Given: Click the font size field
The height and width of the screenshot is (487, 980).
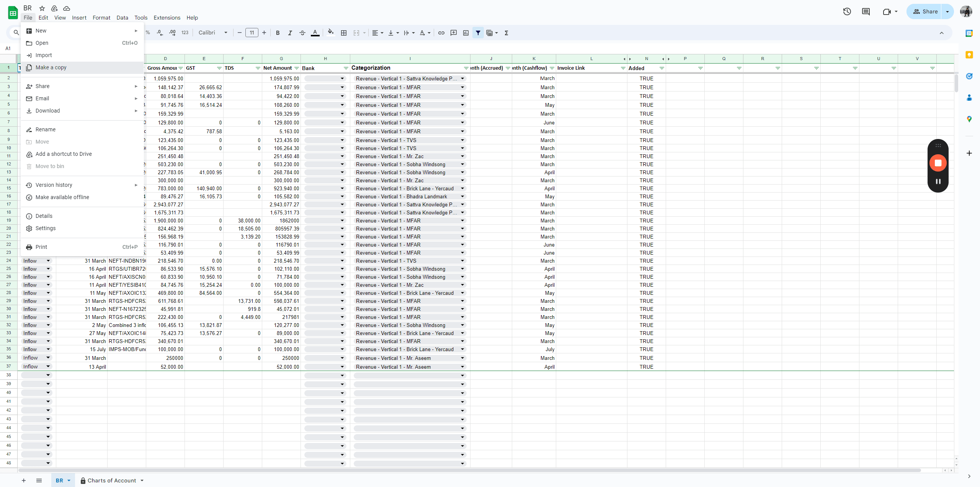Looking at the screenshot, I should coord(252,33).
